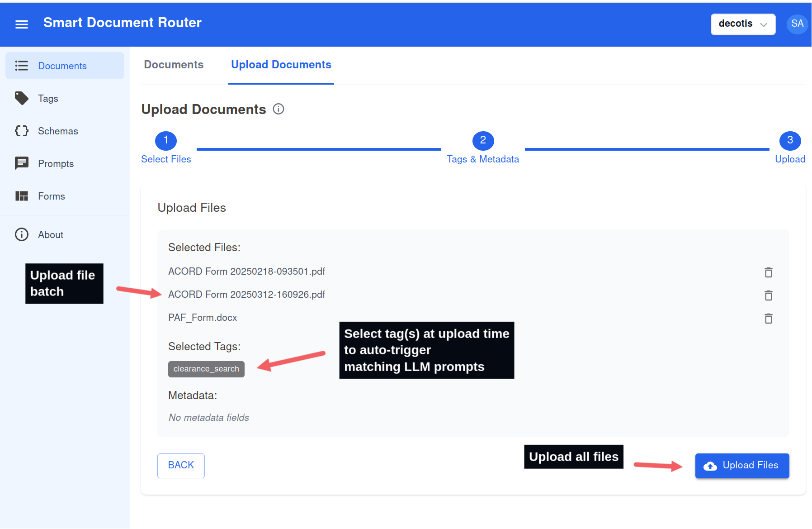The height and width of the screenshot is (529, 812).
Task: Expand the decotis organization dropdown
Action: click(x=743, y=24)
